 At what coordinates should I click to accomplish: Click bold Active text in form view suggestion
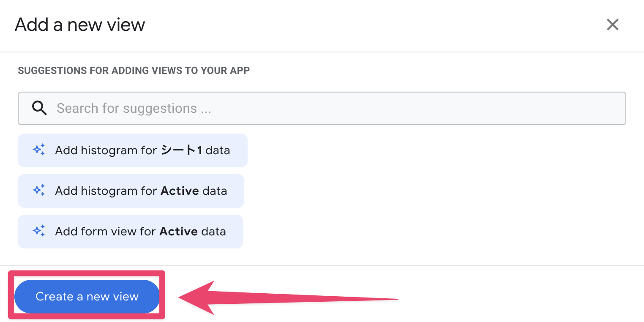tap(178, 232)
